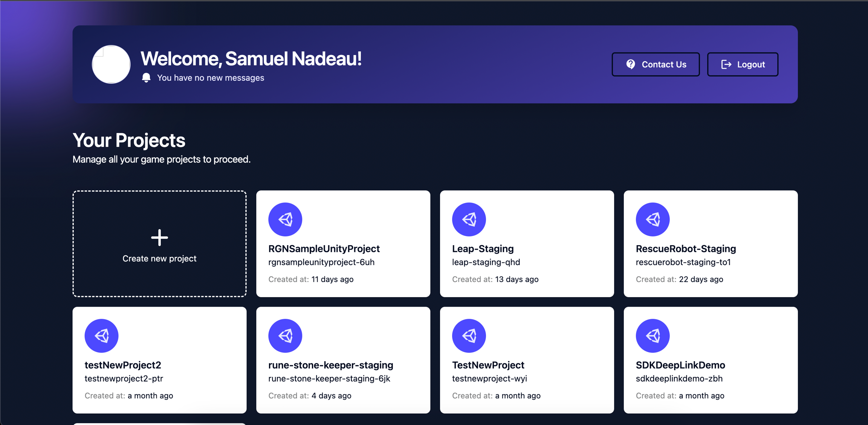Click the Create new project label
The image size is (868, 425).
coord(159,259)
